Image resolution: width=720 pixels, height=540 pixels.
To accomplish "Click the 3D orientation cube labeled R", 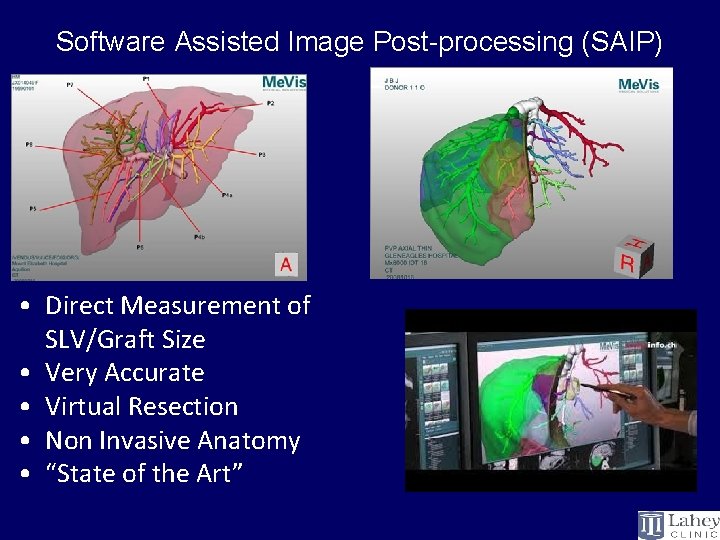I will tap(633, 256).
